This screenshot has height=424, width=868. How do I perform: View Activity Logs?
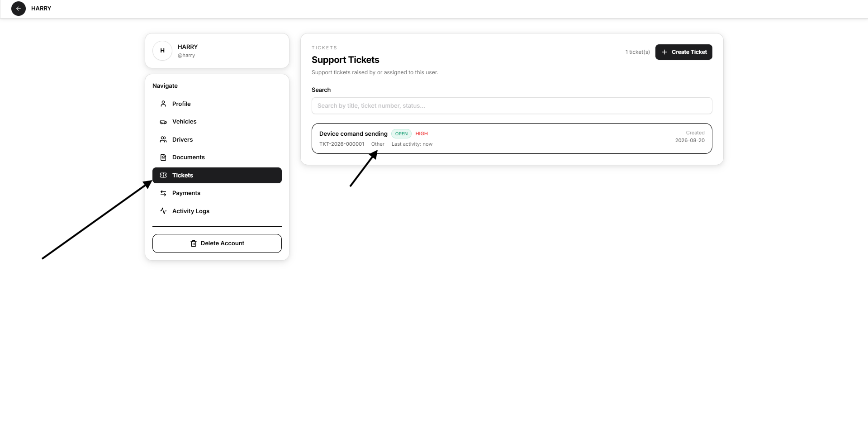pos(217,211)
